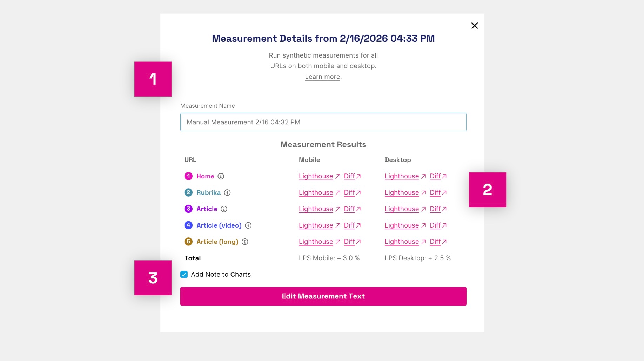Image resolution: width=644 pixels, height=361 pixels.
Task: Click the number 1 badge beside Home
Action: coord(188,176)
